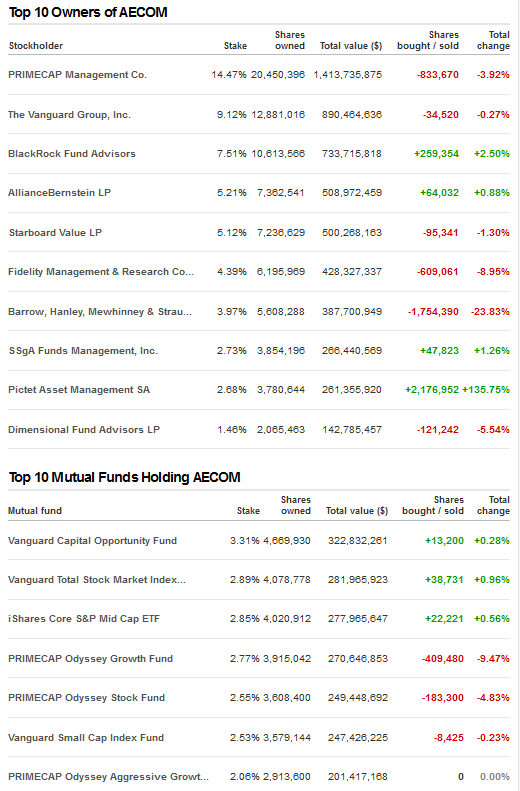Click SSgA Funds Management, Inc. name
The height and width of the screenshot is (791, 520).
click(83, 351)
